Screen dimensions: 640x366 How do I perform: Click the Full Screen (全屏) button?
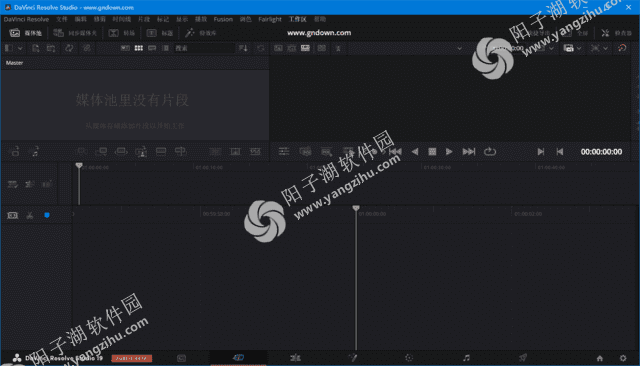coord(576,33)
